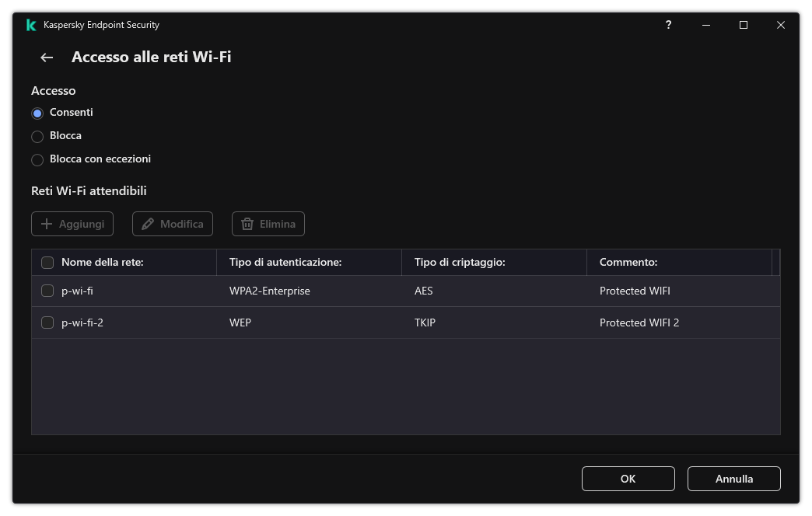
Task: Open help with the question mark icon
Action: 668,25
